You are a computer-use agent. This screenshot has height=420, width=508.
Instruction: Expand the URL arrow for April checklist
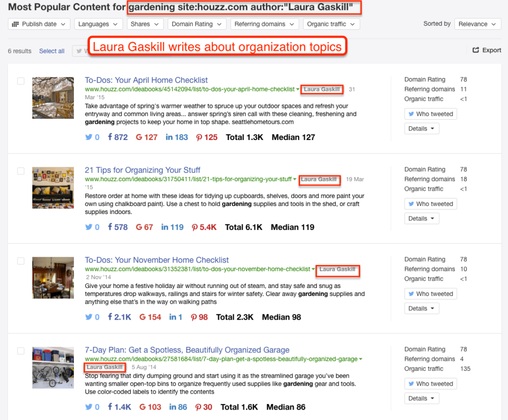click(298, 89)
